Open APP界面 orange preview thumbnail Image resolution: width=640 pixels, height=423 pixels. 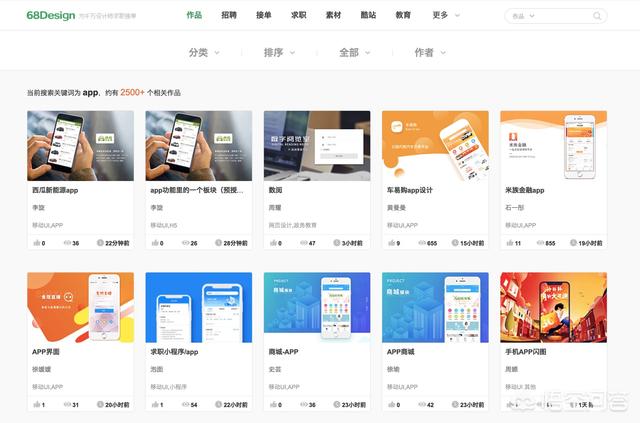click(x=80, y=307)
